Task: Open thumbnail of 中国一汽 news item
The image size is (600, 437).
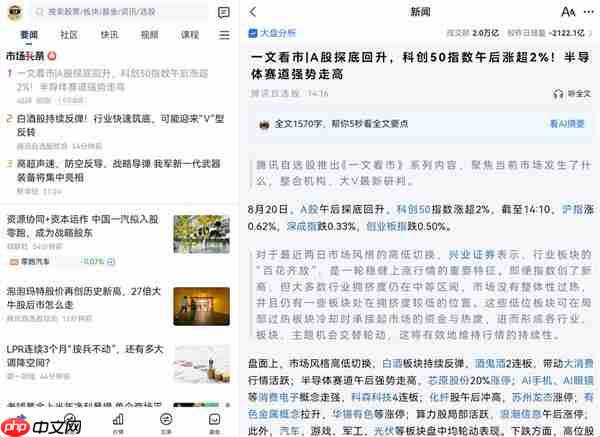Action: pyautogui.click(x=202, y=234)
